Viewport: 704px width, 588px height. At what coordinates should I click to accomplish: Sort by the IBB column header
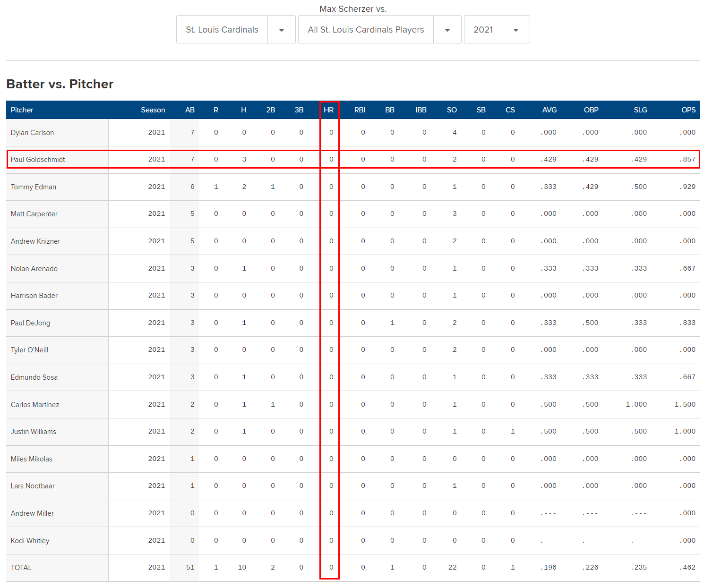[x=421, y=110]
